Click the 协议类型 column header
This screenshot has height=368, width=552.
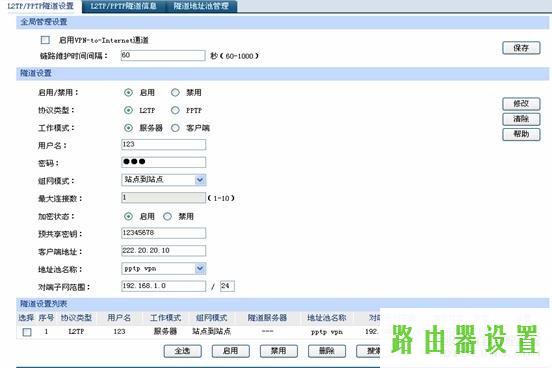[76, 318]
